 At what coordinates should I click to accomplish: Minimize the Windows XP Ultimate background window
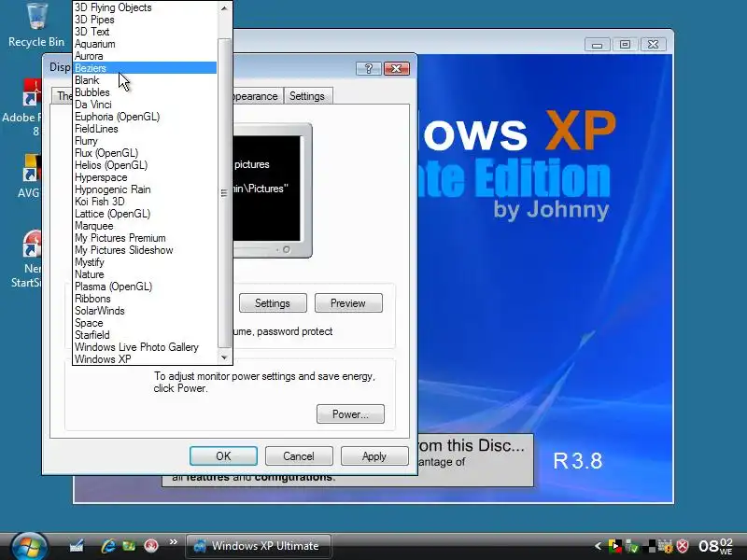click(x=597, y=45)
